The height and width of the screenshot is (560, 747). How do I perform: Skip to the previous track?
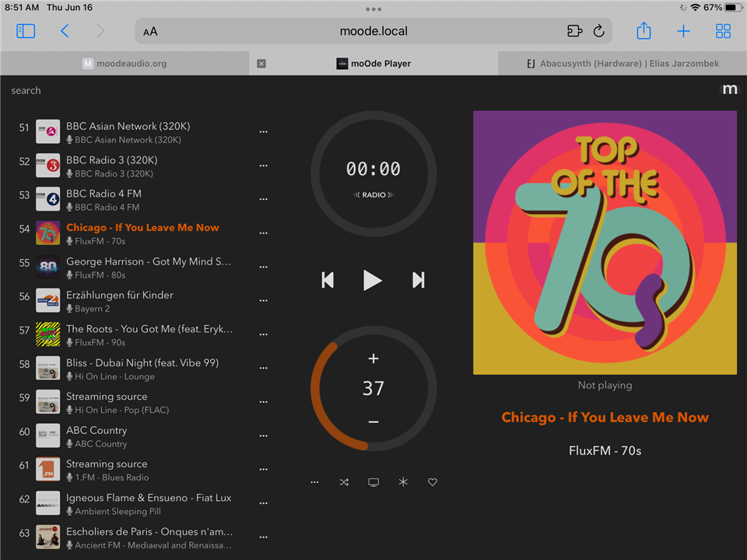[x=328, y=280]
